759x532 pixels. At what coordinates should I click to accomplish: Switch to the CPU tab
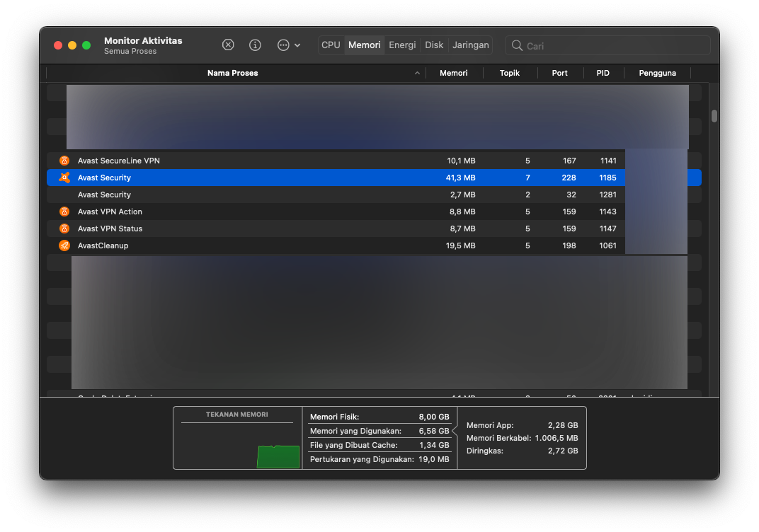tap(331, 45)
